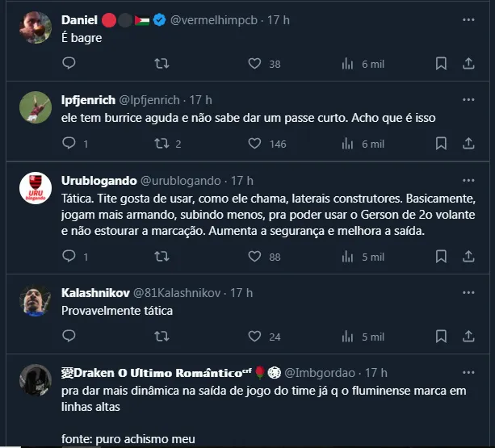495x448 pixels.
Task: Open the 17 h timestamp on Draken's tweet
Action: pyautogui.click(x=375, y=373)
